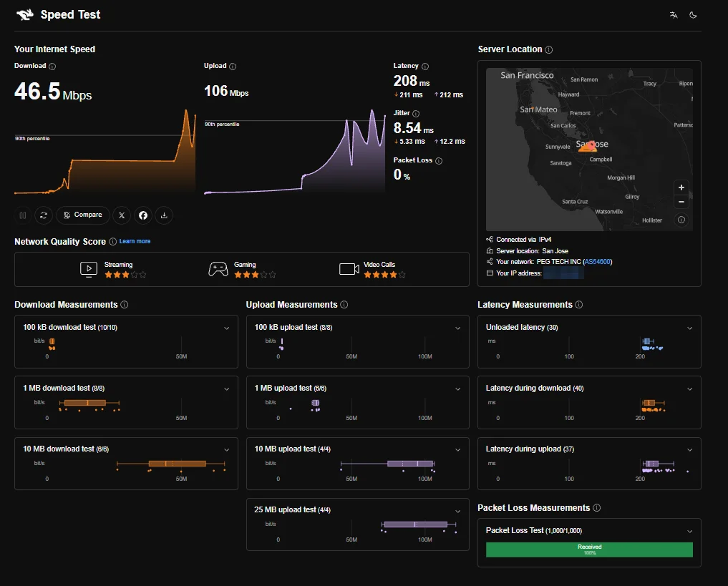Open Server Location info icon

click(549, 49)
